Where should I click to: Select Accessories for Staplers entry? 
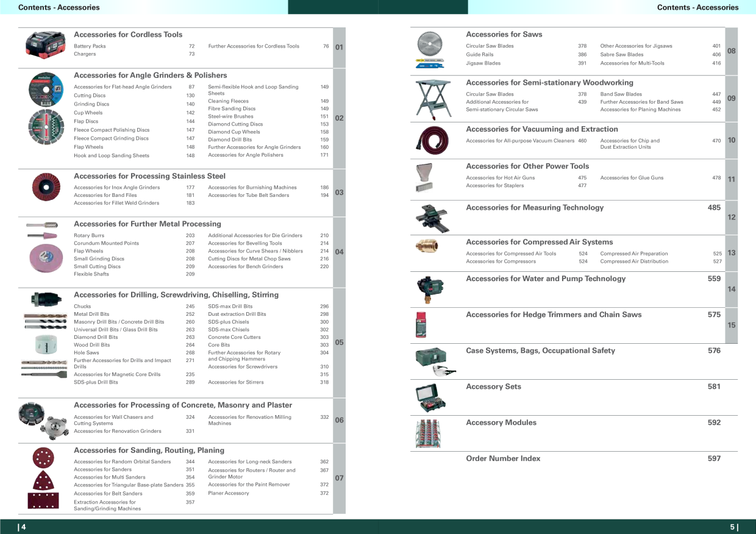[494, 186]
